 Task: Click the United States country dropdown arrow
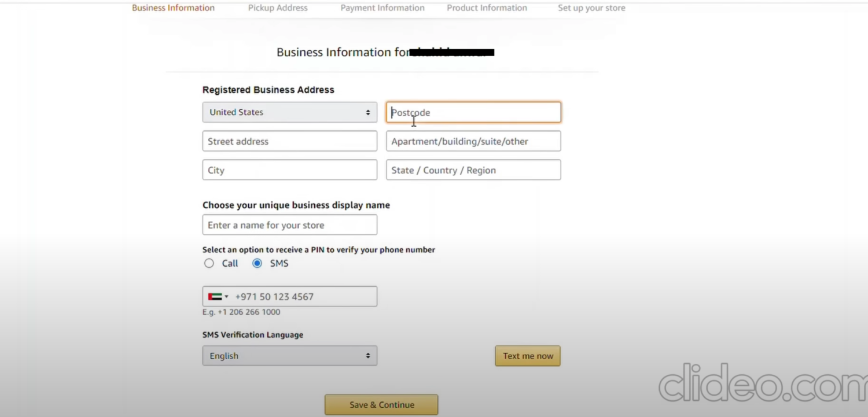(x=369, y=112)
